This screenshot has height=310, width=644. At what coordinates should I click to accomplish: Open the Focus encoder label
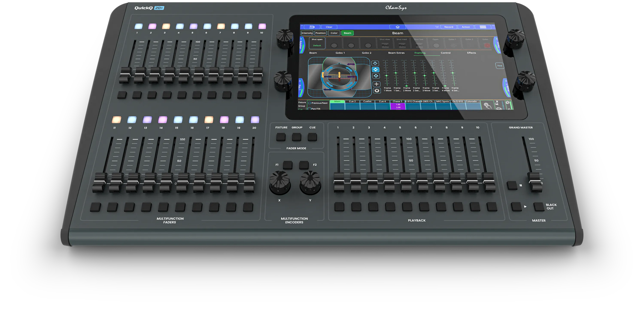pos(498,45)
